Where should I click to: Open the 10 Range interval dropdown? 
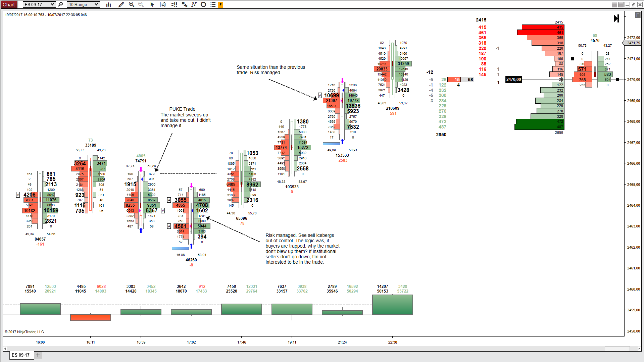[x=83, y=4]
